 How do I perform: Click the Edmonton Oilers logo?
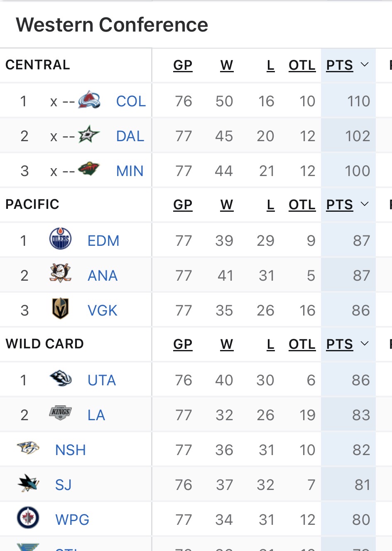pos(60,240)
